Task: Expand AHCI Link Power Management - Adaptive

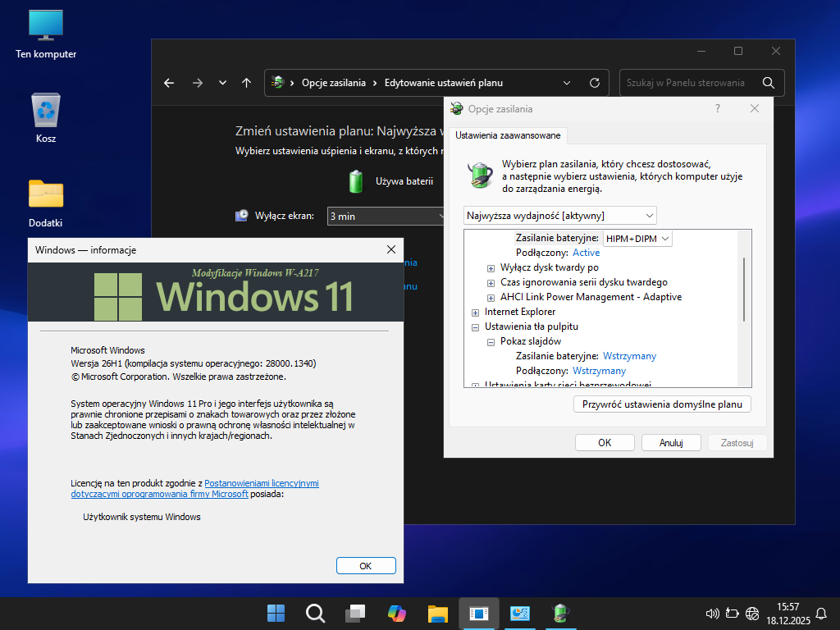Action: point(491,297)
